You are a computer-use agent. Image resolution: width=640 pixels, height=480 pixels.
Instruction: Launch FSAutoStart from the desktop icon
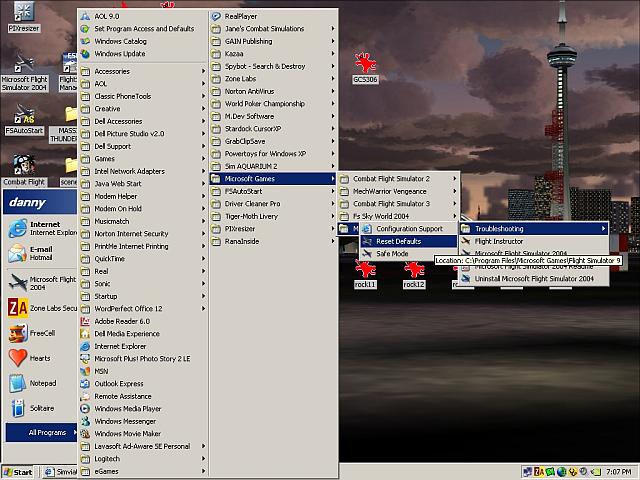(x=24, y=119)
